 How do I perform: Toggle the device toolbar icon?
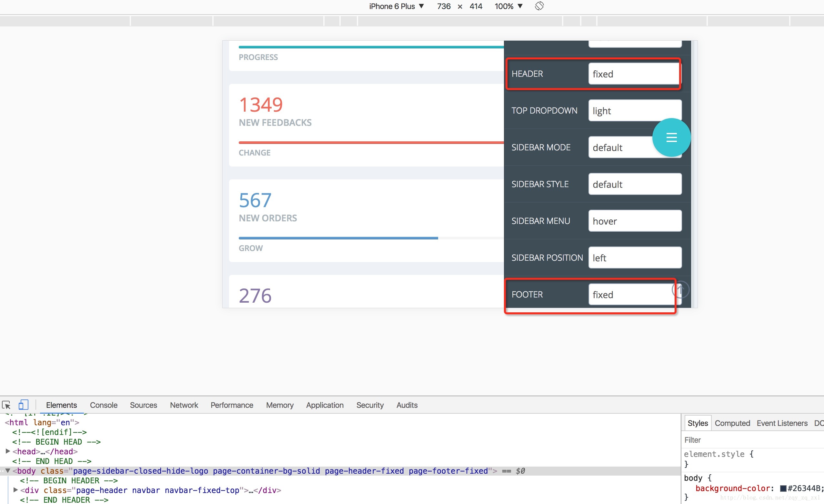(x=23, y=405)
